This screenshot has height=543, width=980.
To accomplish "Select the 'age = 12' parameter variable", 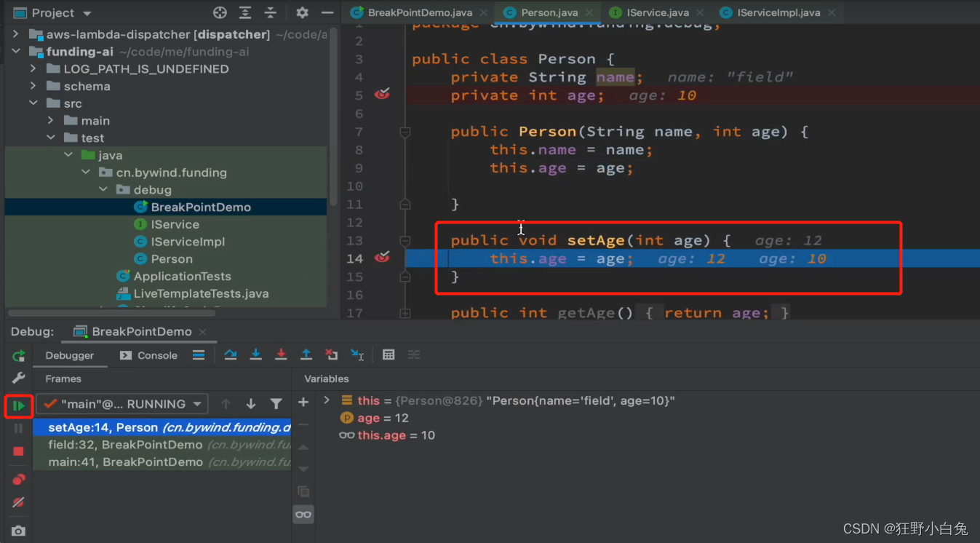I will (x=374, y=418).
